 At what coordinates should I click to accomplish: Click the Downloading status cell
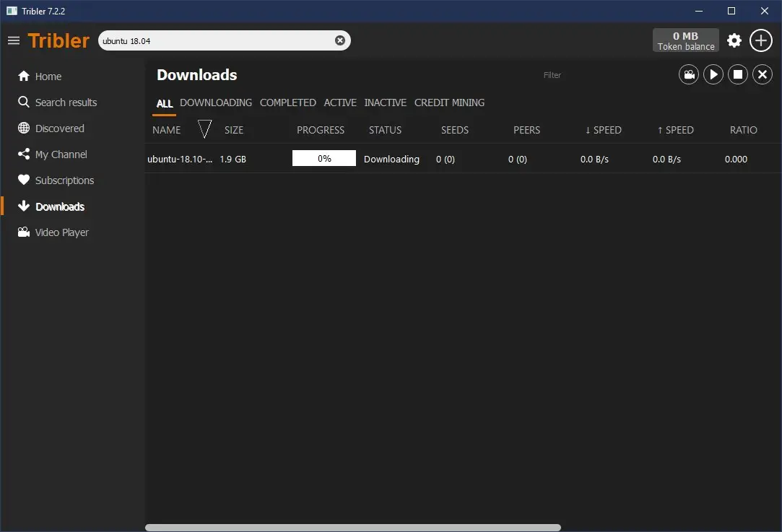point(391,159)
